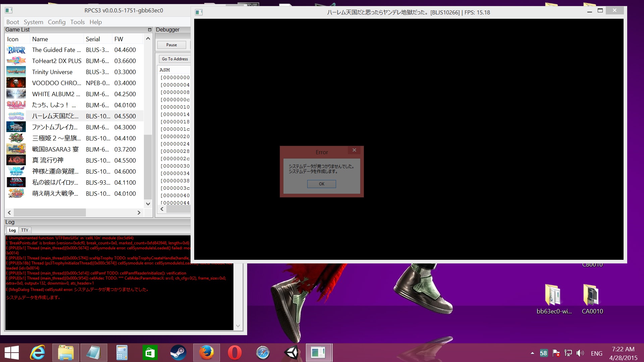The image size is (644, 362).
Task: Show hidden system tray icons
Action: (532, 353)
